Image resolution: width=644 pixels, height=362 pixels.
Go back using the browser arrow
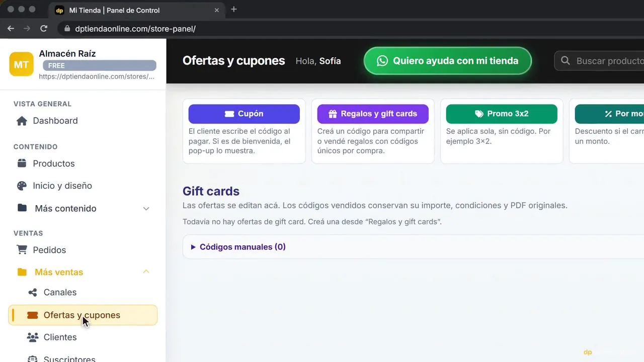point(11,29)
